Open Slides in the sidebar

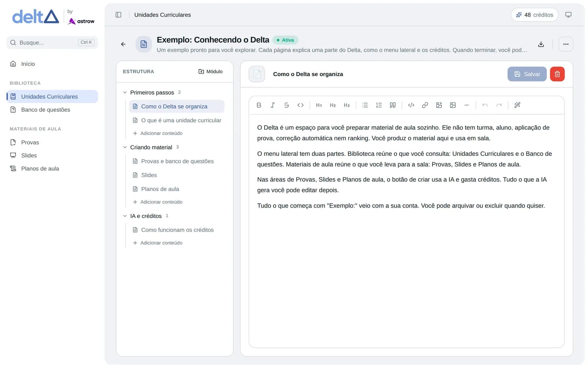pos(52,156)
